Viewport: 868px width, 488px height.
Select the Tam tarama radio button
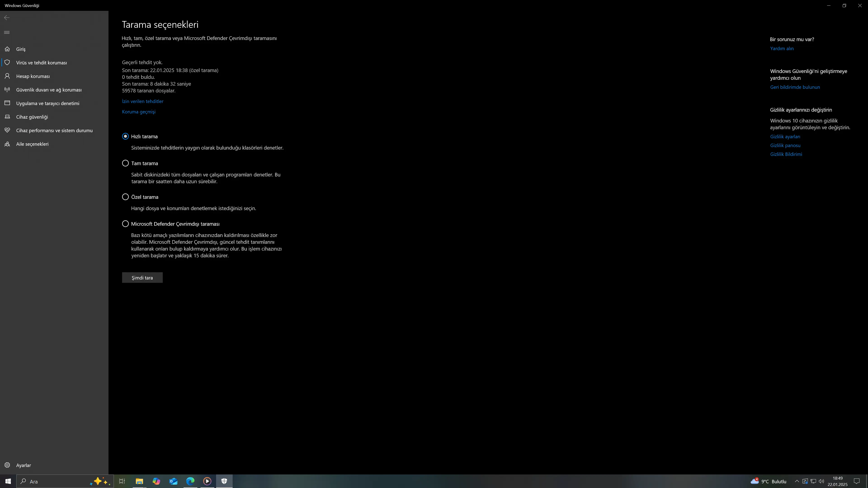(125, 163)
